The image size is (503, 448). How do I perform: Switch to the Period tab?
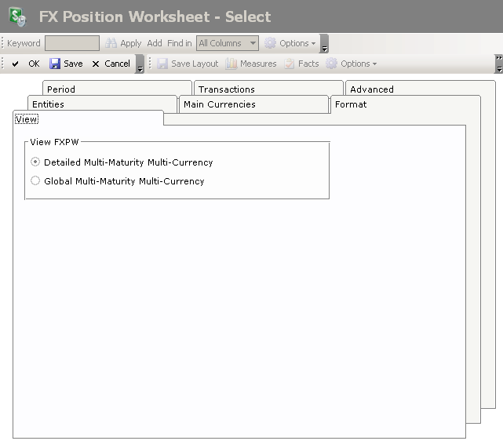pyautogui.click(x=61, y=89)
